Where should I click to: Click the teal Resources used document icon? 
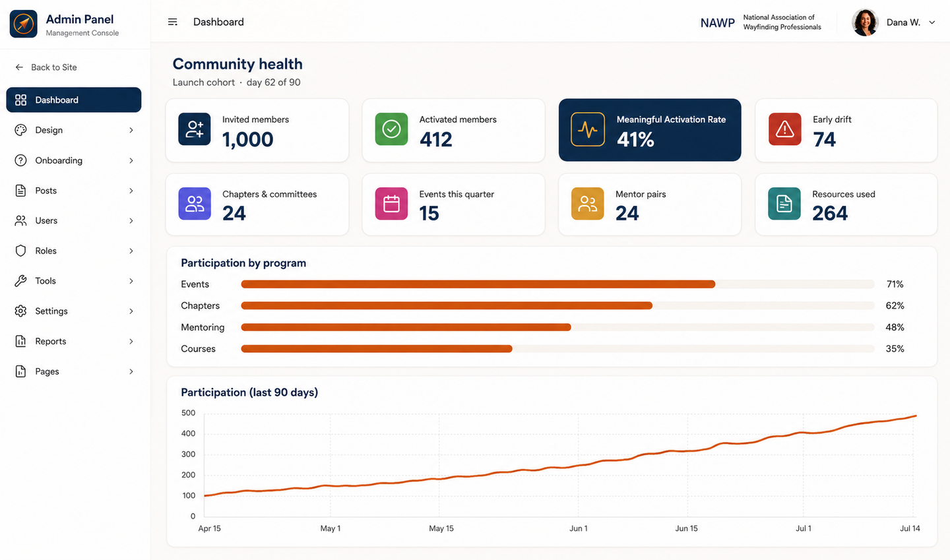coord(784,204)
